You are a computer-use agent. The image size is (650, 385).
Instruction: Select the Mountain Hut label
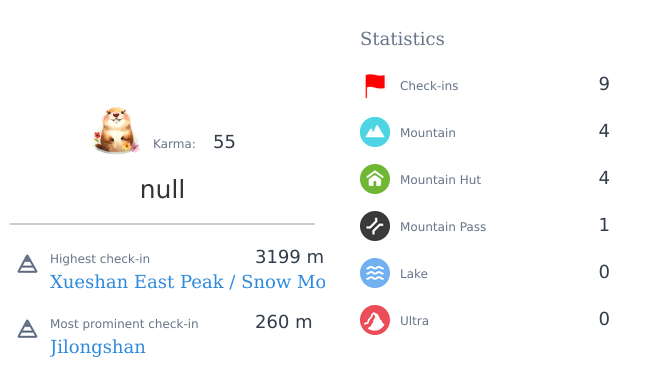pos(440,180)
